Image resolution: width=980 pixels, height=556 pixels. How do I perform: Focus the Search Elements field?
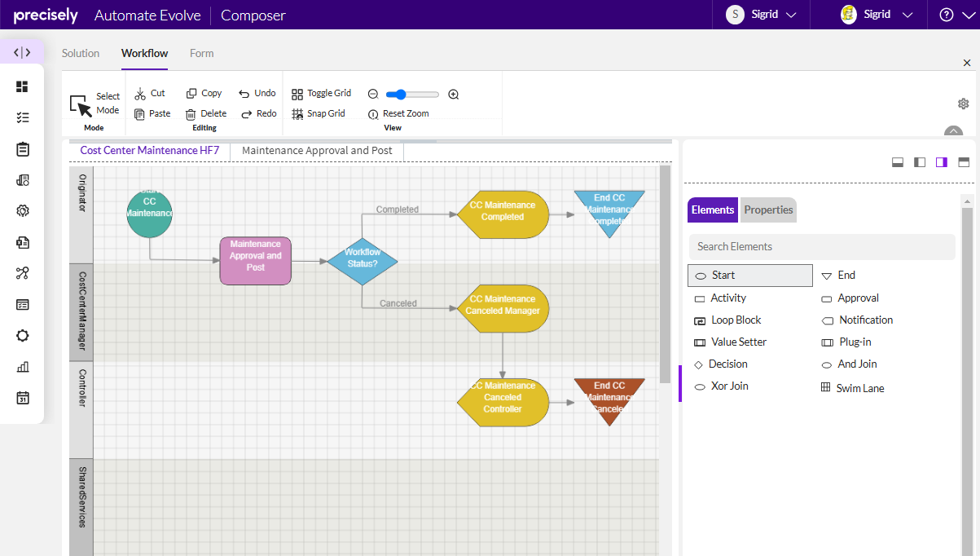[821, 246]
